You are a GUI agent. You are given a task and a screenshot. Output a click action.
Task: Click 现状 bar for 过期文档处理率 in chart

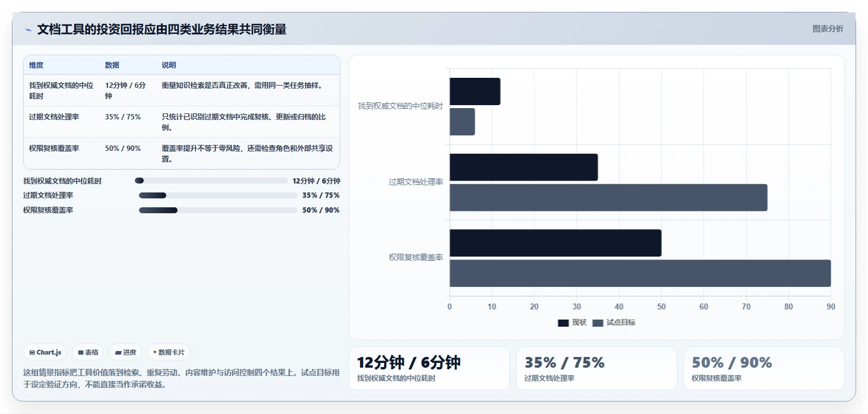(x=524, y=168)
